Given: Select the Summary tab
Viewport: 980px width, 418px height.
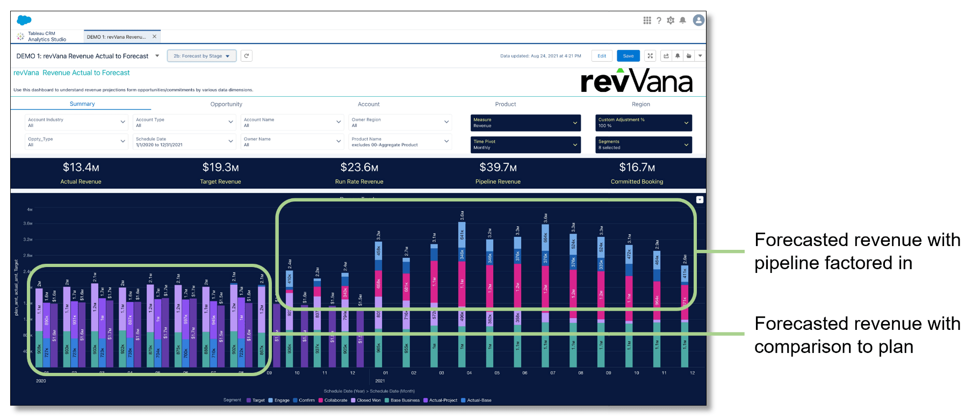Looking at the screenshot, I should click(82, 104).
